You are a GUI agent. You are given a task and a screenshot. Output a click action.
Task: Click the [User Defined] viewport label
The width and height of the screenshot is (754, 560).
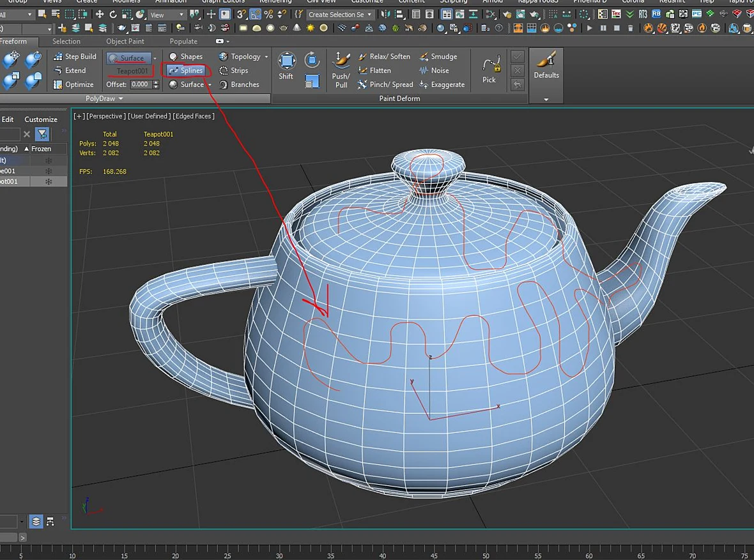pyautogui.click(x=149, y=116)
